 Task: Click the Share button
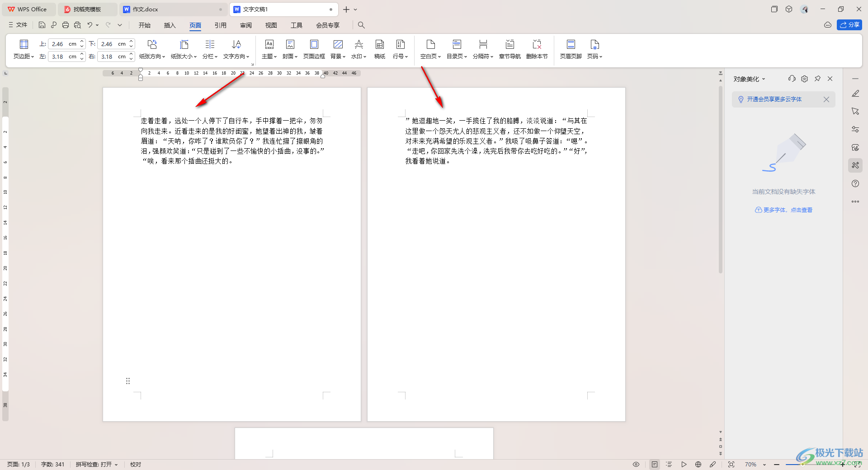coord(849,25)
